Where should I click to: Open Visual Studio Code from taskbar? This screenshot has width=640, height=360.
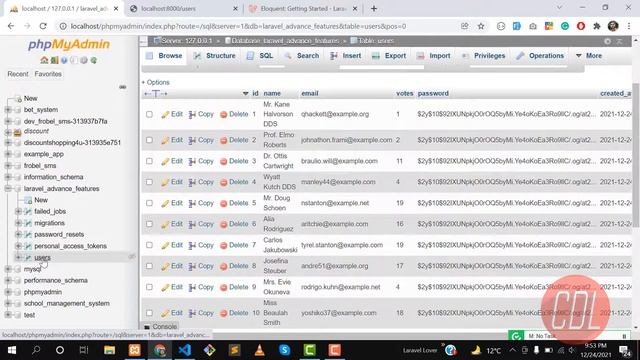[x=184, y=350]
